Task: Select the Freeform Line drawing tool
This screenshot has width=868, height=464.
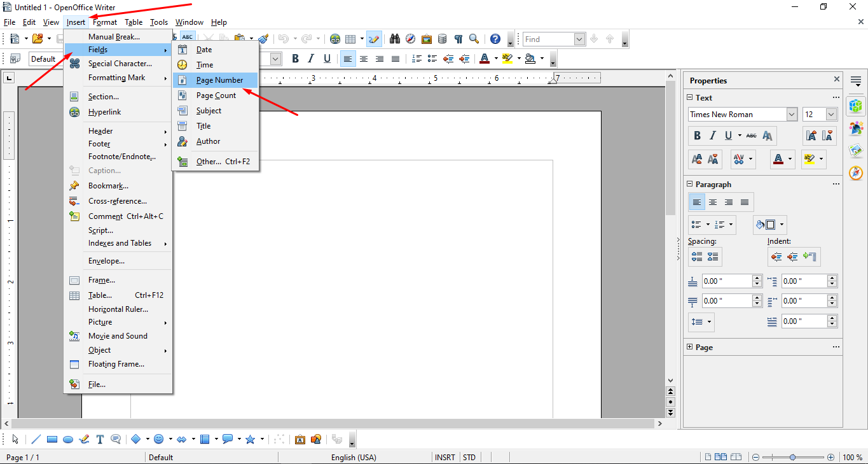Action: 84,439
